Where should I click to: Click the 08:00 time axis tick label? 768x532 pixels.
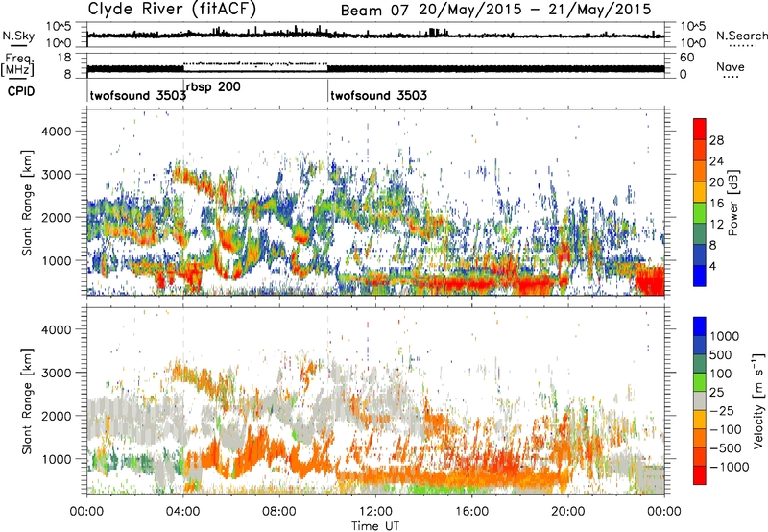(x=279, y=512)
